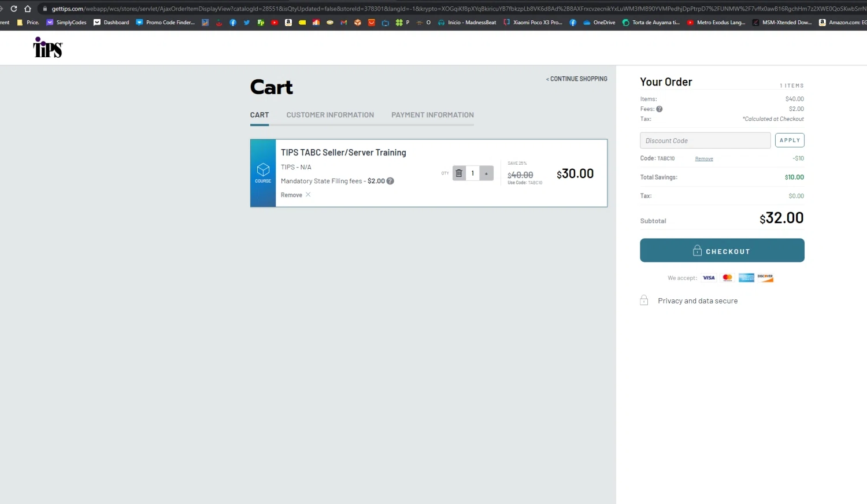Click the CHECKOUT button
The image size is (867, 504).
click(x=722, y=250)
